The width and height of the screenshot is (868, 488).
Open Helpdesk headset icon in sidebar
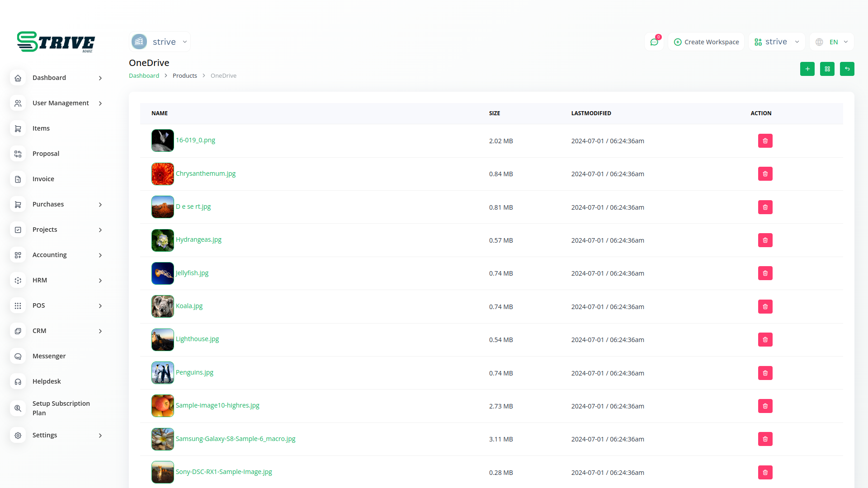[x=18, y=382]
